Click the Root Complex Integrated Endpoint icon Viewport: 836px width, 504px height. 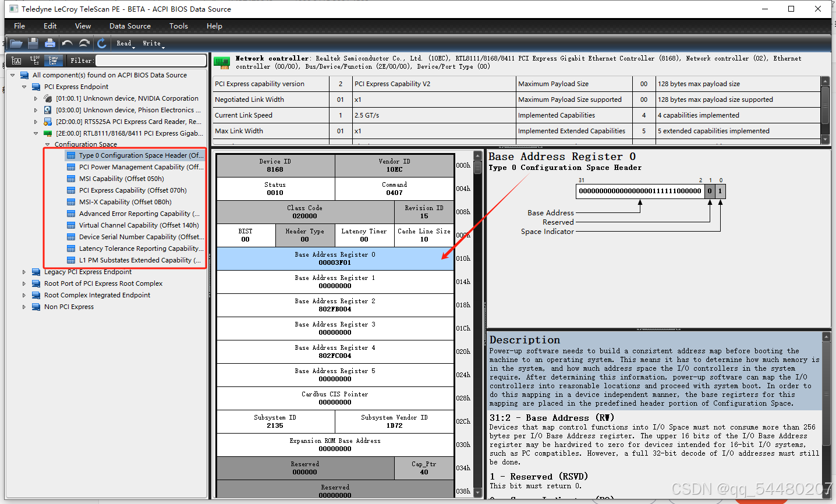(36, 295)
